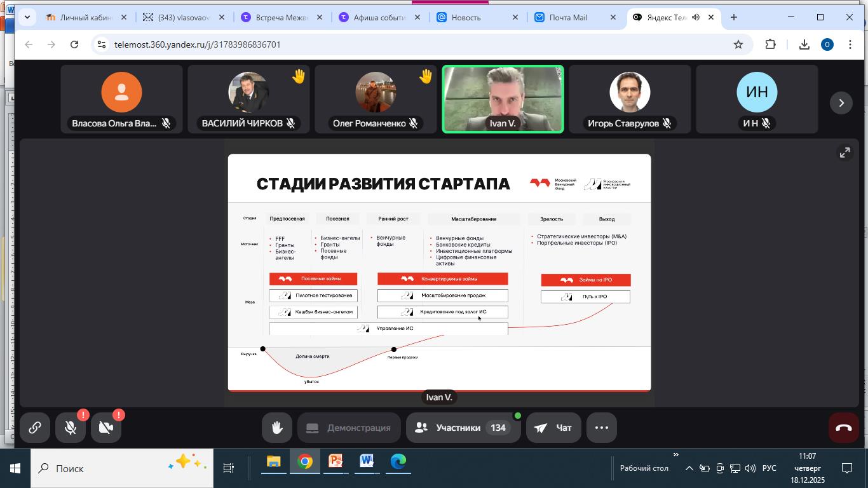This screenshot has width=868, height=488.
Task: Expand the presentation to full screen
Action: [x=844, y=152]
